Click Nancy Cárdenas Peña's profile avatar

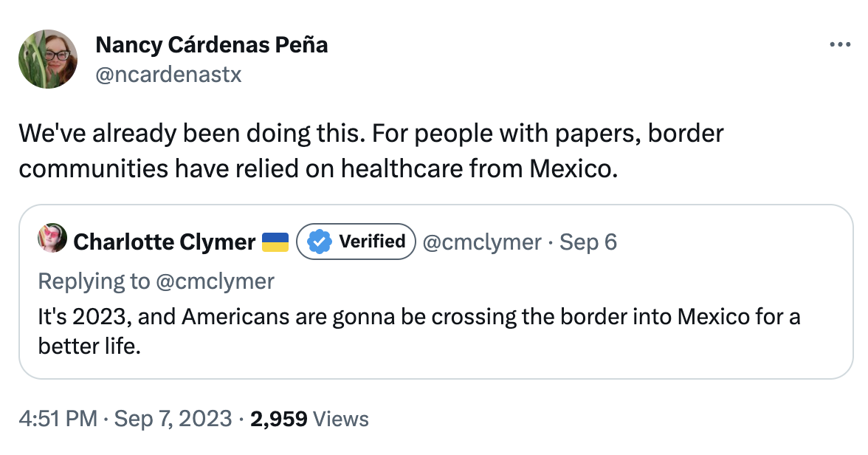coord(48,59)
